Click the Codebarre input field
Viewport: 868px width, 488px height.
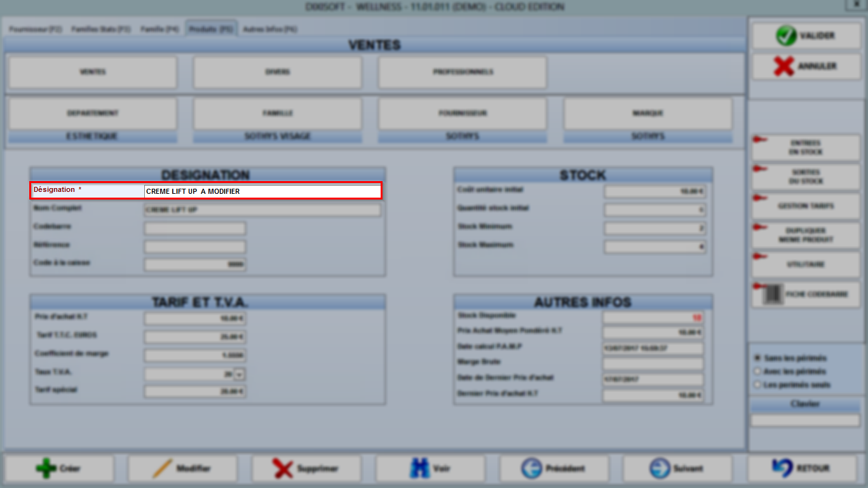pos(195,228)
